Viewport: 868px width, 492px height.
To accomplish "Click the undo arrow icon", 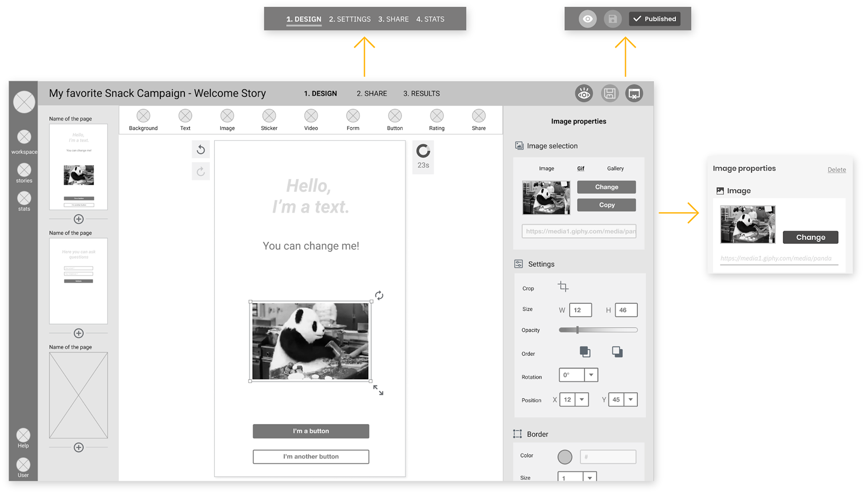I will point(201,150).
